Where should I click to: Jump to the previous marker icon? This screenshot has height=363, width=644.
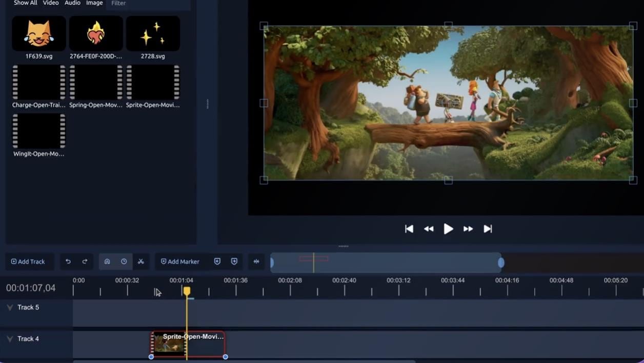[x=217, y=261]
